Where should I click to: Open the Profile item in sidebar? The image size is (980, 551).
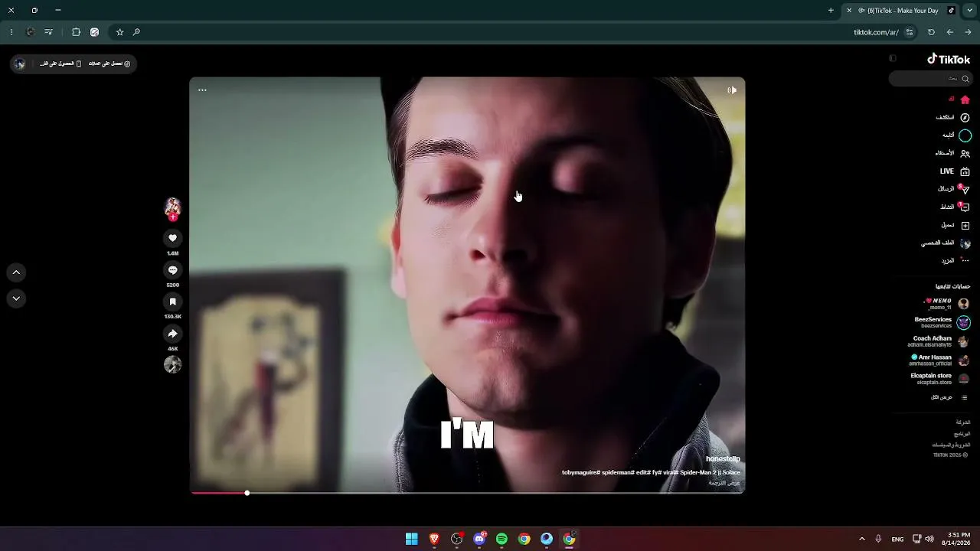pyautogui.click(x=946, y=243)
